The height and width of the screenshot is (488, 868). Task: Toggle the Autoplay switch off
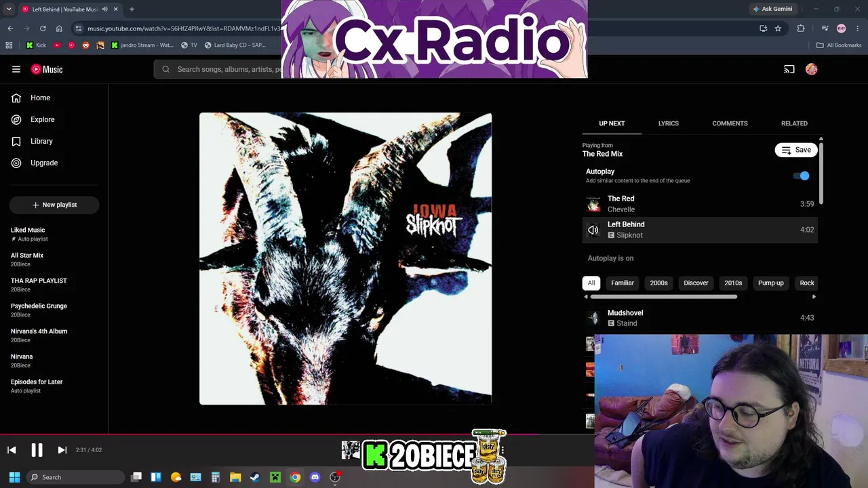(x=802, y=176)
